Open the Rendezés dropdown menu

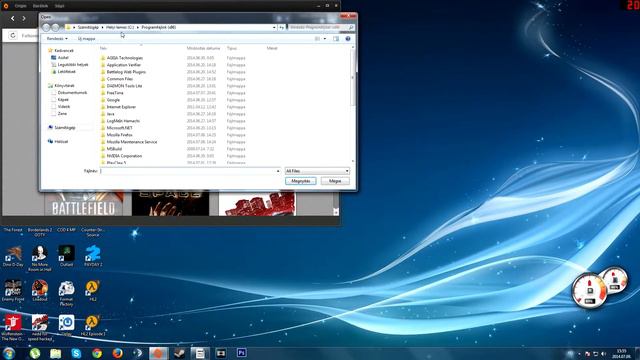click(57, 39)
